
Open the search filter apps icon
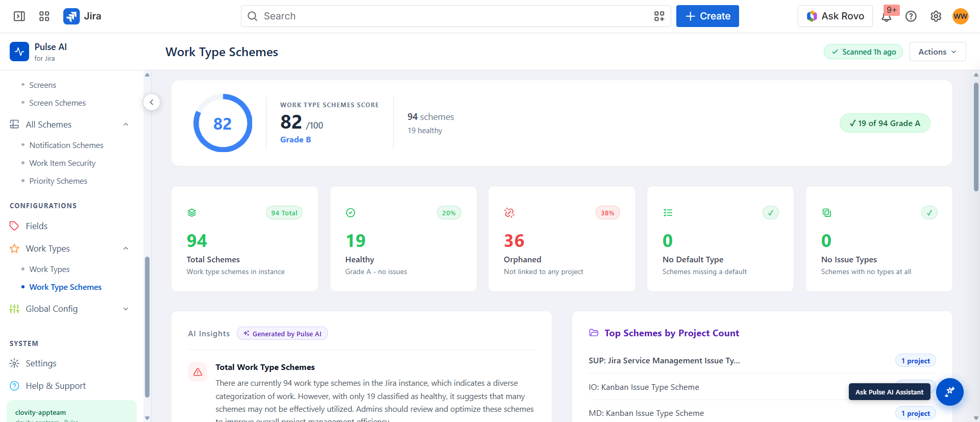(659, 16)
